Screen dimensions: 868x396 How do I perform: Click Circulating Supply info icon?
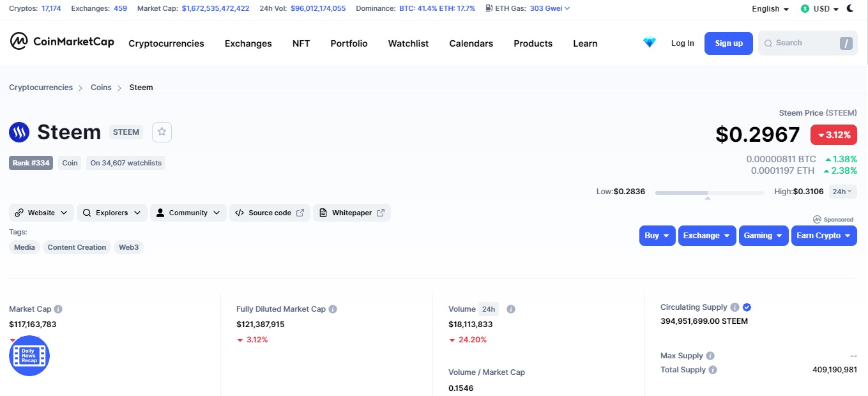[x=735, y=307]
